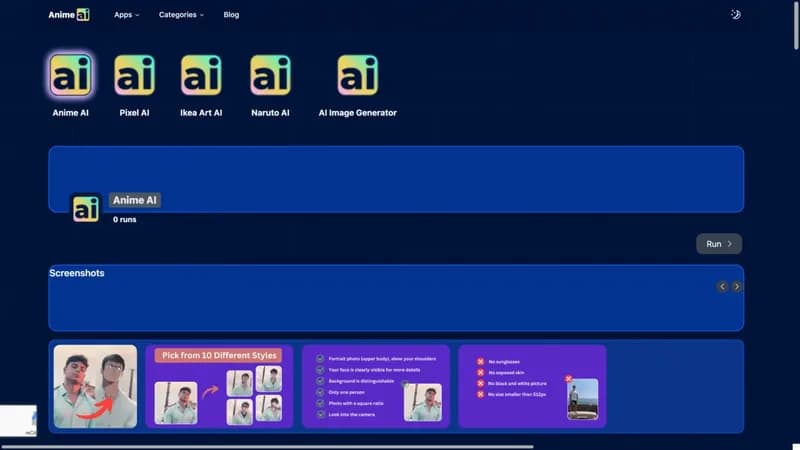
Task: Click the Naruto AI text label
Action: click(x=270, y=113)
